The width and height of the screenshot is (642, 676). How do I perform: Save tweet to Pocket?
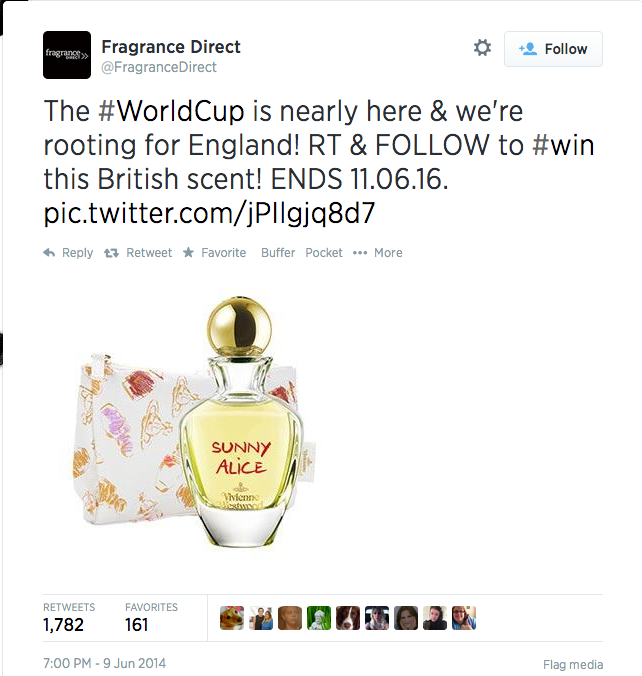(x=324, y=253)
